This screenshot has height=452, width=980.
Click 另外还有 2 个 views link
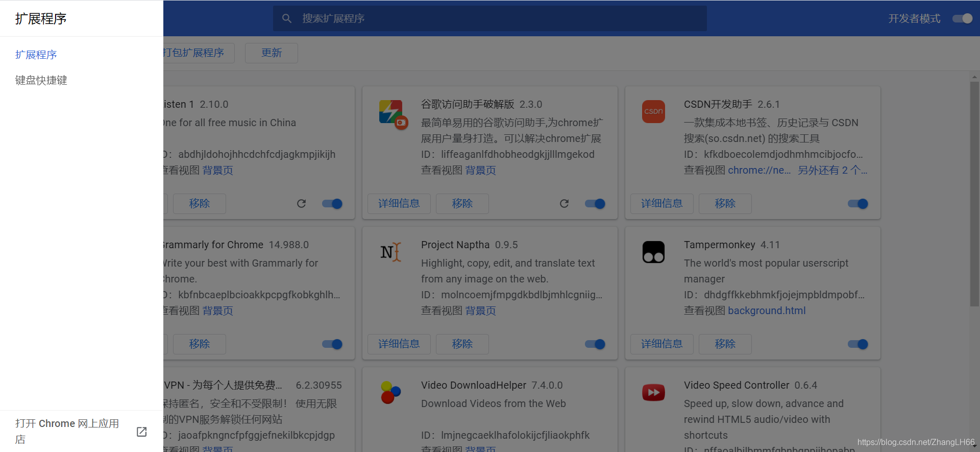click(832, 171)
